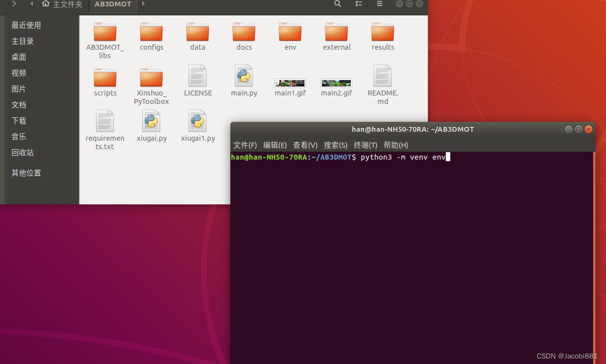This screenshot has height=364, width=606.
Task: Go forward with the toolbar arrow
Action: 13,4
